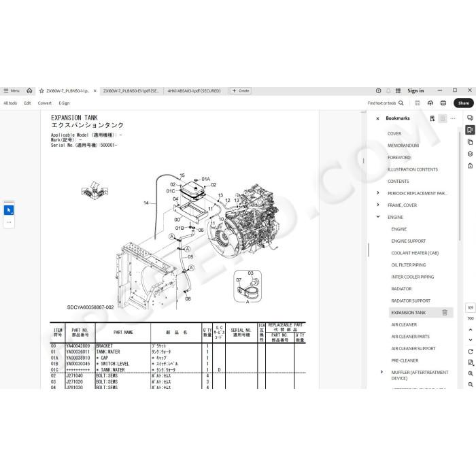This screenshot has height=476, width=476.
Task: Open the OIL FILTER PIPING bookmark
Action: coord(408,265)
